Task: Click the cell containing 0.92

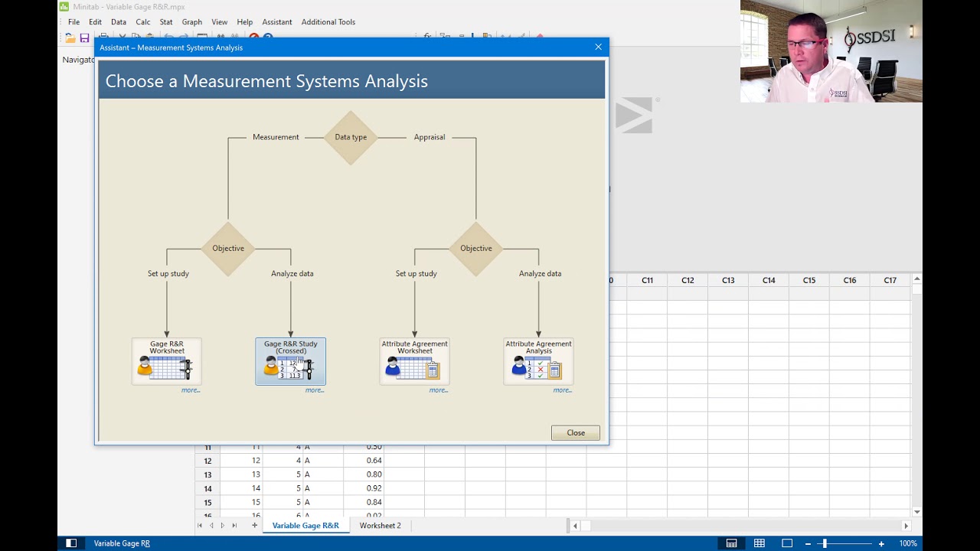Action: click(x=364, y=488)
